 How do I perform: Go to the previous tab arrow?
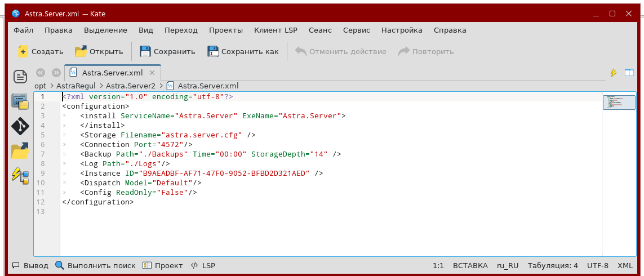point(41,73)
